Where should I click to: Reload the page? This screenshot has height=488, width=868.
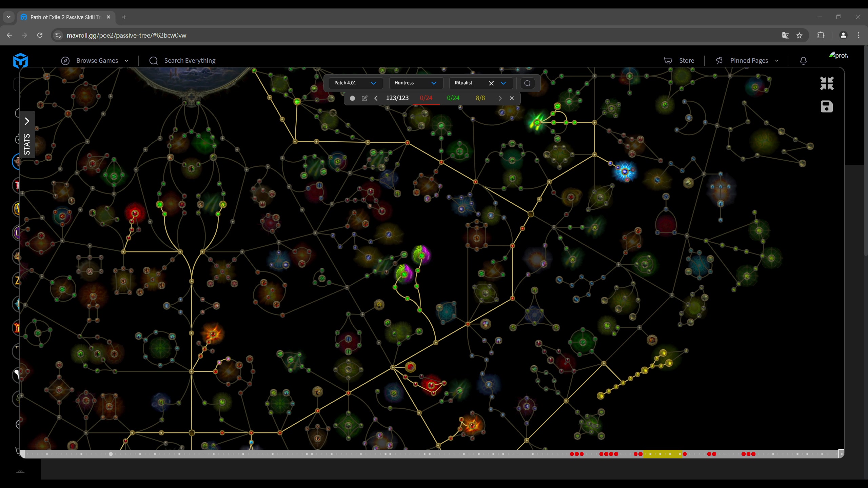tap(40, 35)
